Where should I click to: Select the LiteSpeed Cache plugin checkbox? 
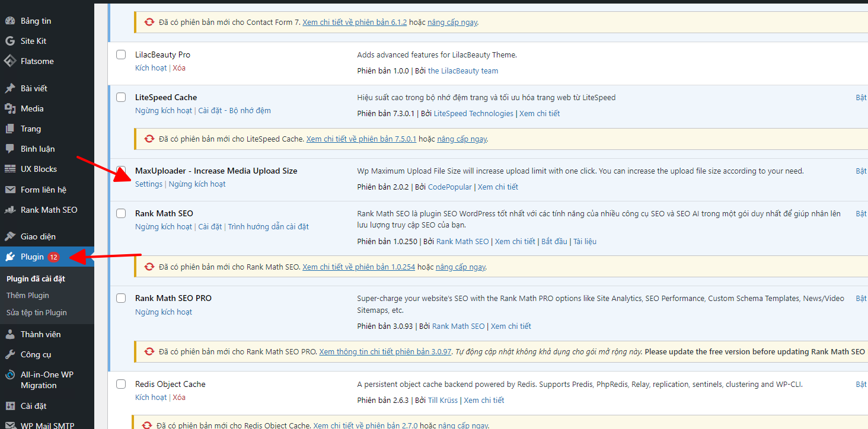121,97
